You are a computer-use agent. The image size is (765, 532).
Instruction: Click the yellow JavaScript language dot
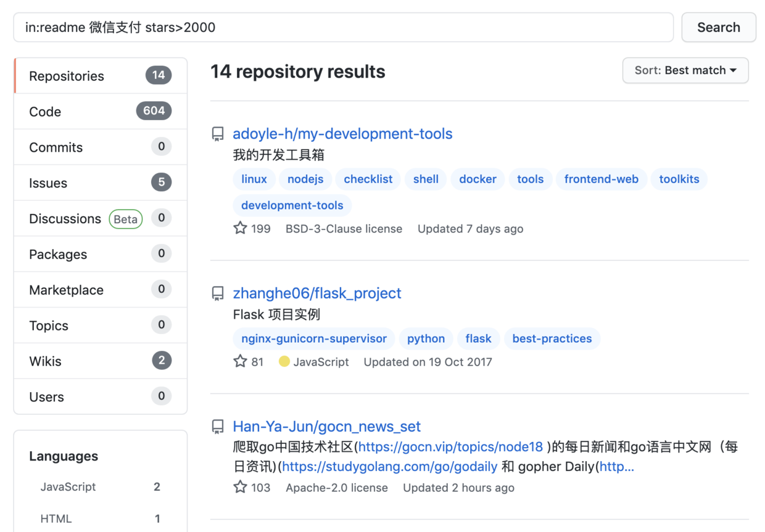[284, 361]
